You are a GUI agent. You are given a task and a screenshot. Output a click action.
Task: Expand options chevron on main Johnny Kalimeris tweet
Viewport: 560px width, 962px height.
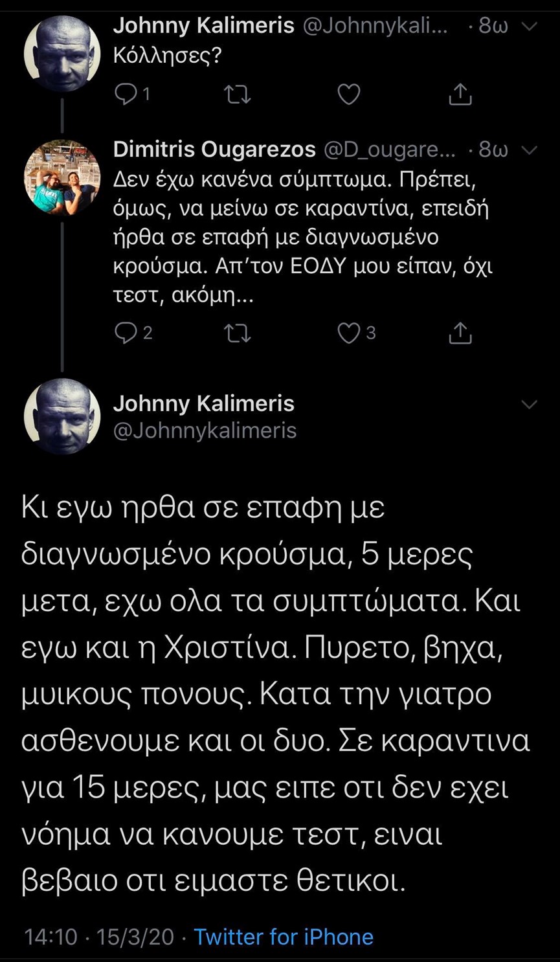pyautogui.click(x=530, y=405)
